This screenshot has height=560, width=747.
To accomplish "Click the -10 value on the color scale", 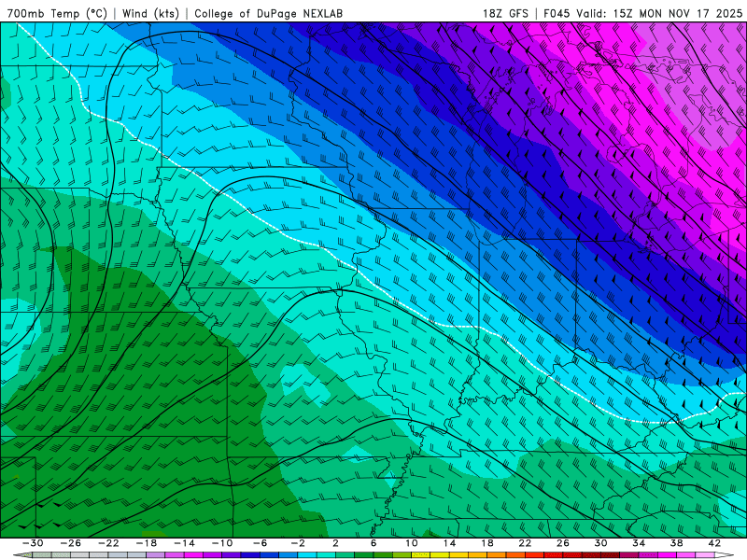I will tap(222, 543).
